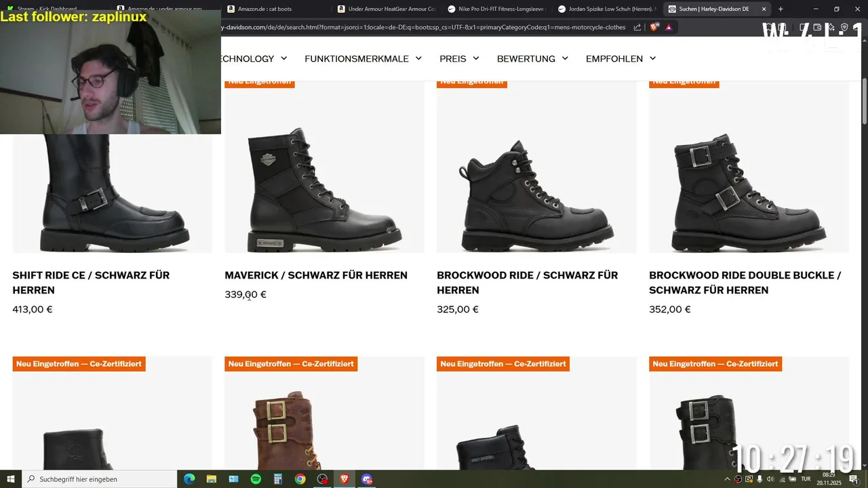Open Microsoft Edge from the taskbar
Viewport: 868px width, 488px height.
pos(189,479)
